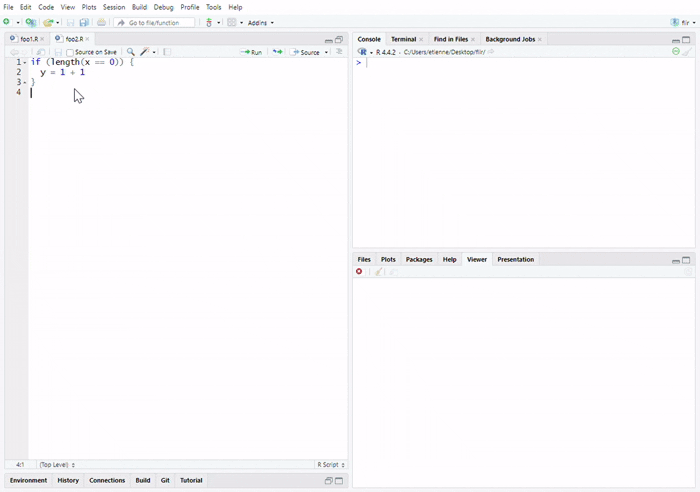Image resolution: width=700 pixels, height=492 pixels.
Task: Open the View menu
Action: coord(68,7)
